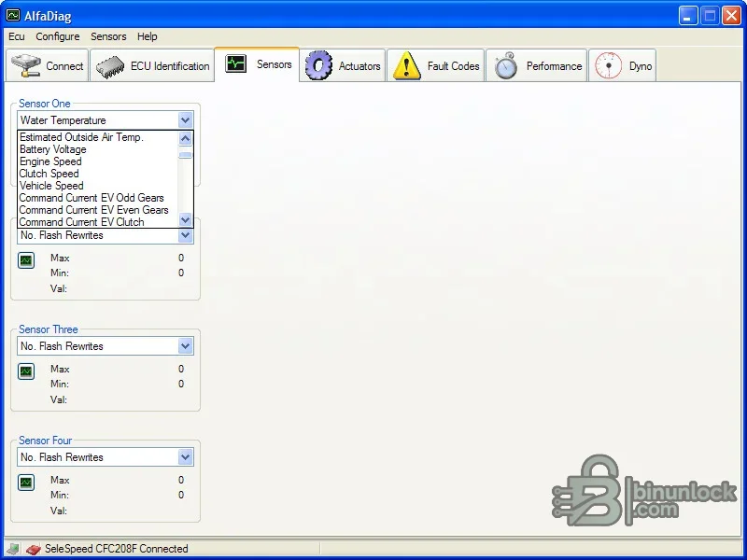Open the Configure menu
Screen dimensions: 747x560
[58, 36]
